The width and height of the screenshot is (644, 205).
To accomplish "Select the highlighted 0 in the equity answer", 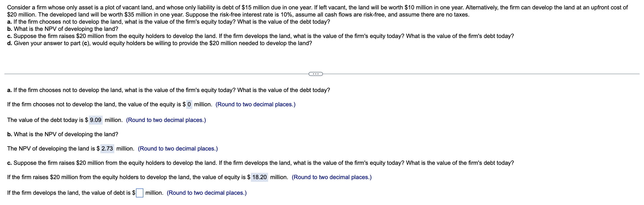I will click(x=189, y=104).
